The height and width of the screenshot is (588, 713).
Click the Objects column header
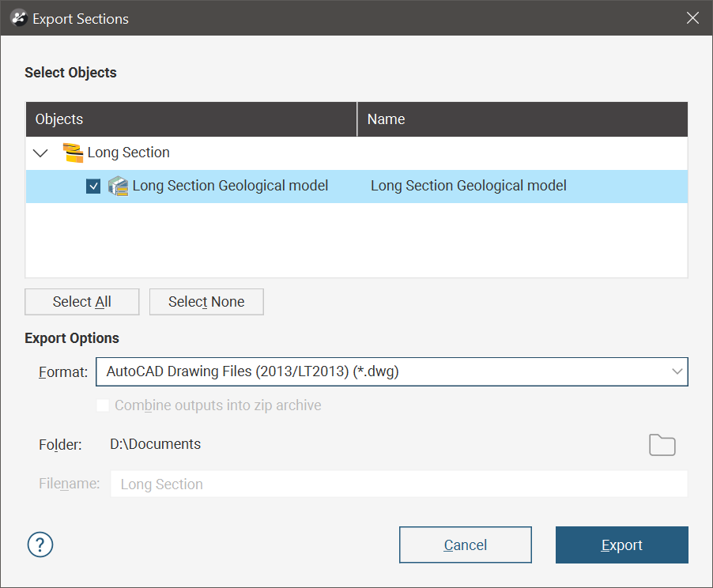click(x=191, y=119)
